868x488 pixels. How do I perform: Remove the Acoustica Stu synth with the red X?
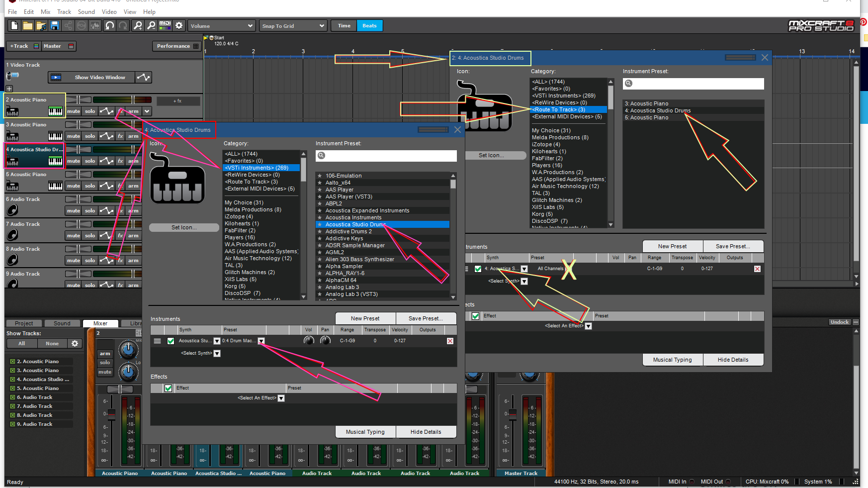pos(450,341)
